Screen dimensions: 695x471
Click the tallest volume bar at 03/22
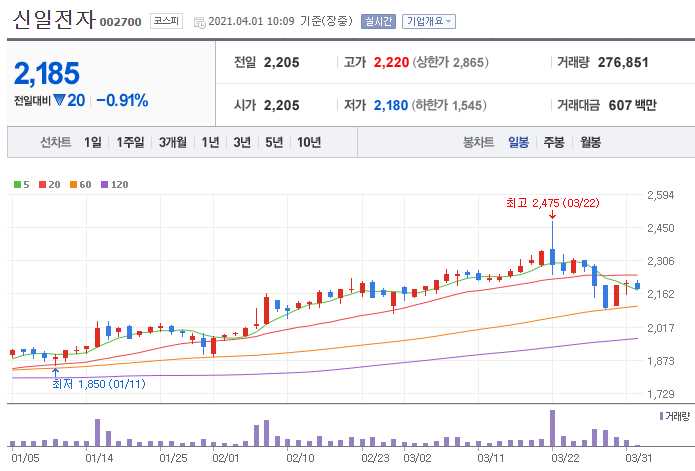552,428
